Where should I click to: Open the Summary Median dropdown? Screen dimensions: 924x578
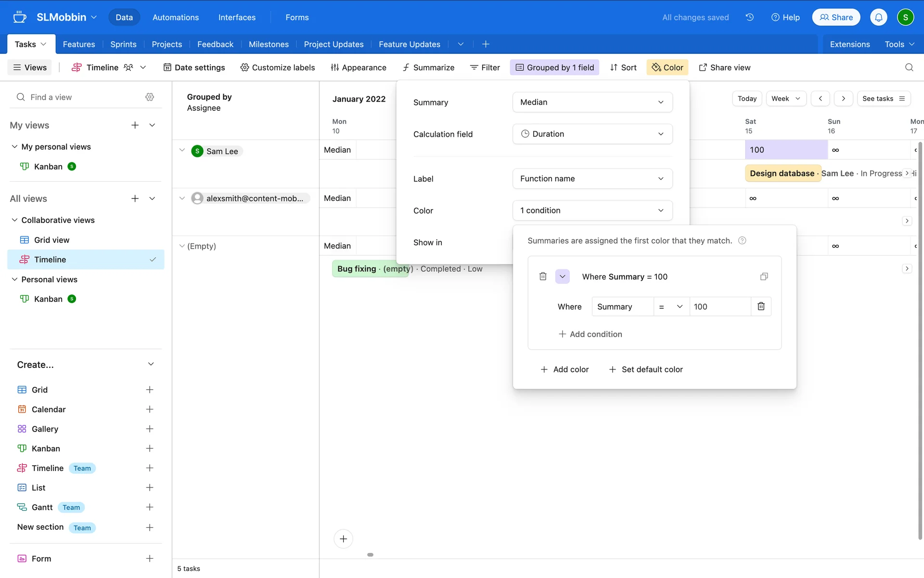(592, 102)
